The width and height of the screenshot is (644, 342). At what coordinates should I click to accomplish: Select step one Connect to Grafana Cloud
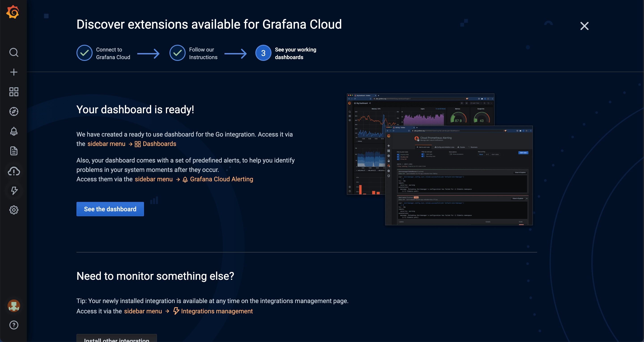point(85,53)
